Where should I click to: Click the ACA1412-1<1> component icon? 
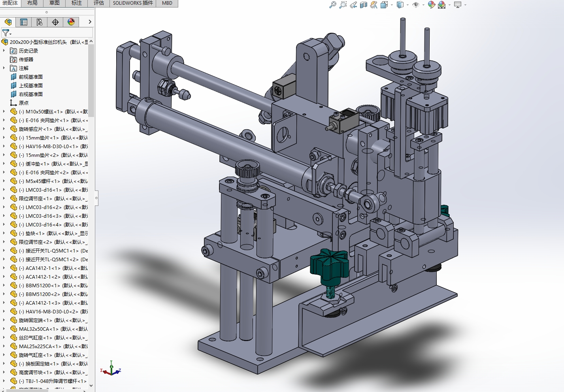pyautogui.click(x=13, y=268)
